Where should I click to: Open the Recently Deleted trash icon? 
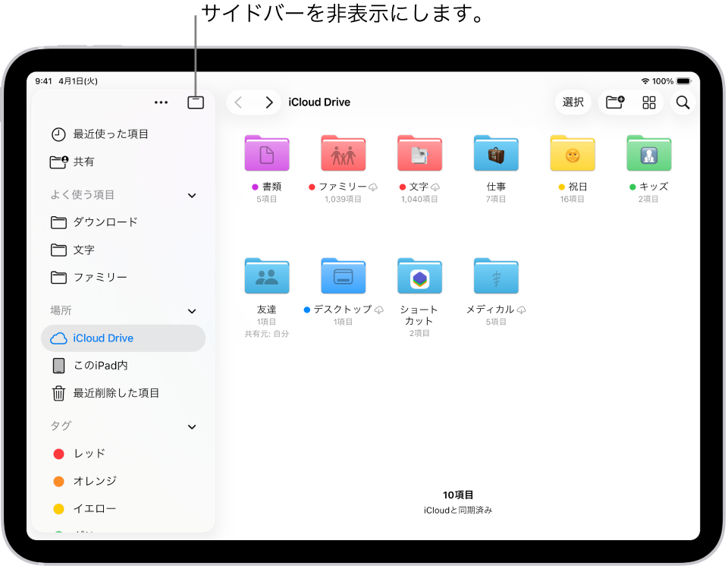point(58,393)
